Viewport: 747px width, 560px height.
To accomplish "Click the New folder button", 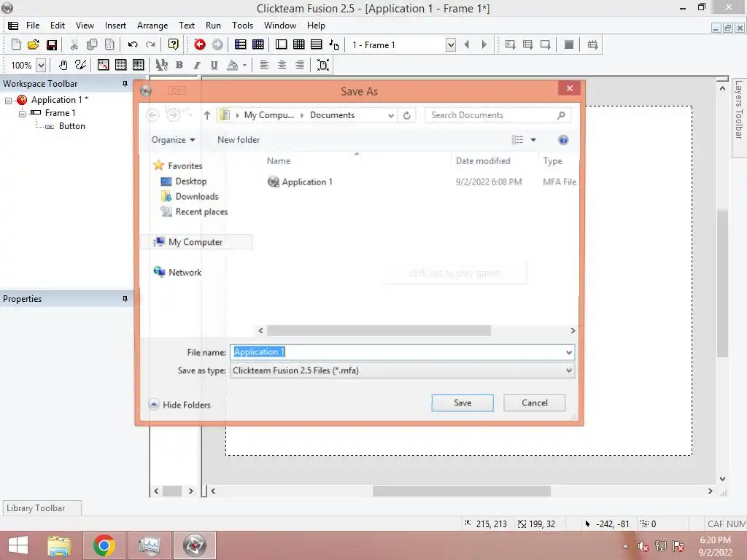I will tap(239, 140).
